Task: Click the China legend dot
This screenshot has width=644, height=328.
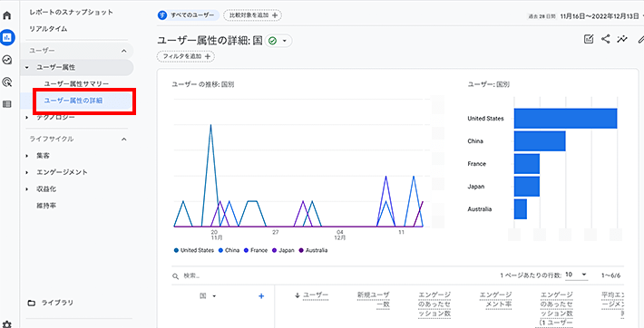Action: (221, 250)
